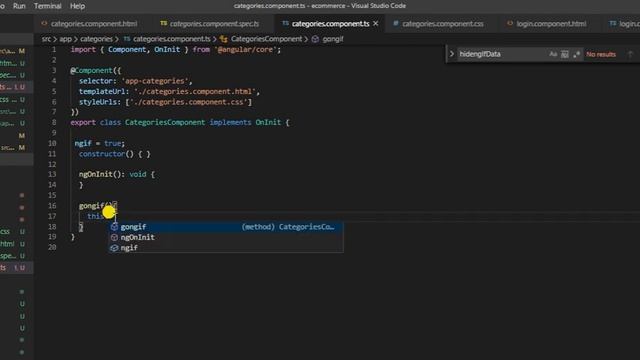640x360 pixels.
Task: Open the Run menu
Action: point(19,6)
